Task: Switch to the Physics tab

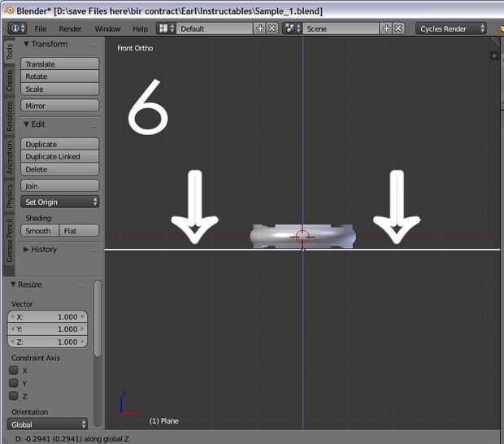Action: coord(9,195)
